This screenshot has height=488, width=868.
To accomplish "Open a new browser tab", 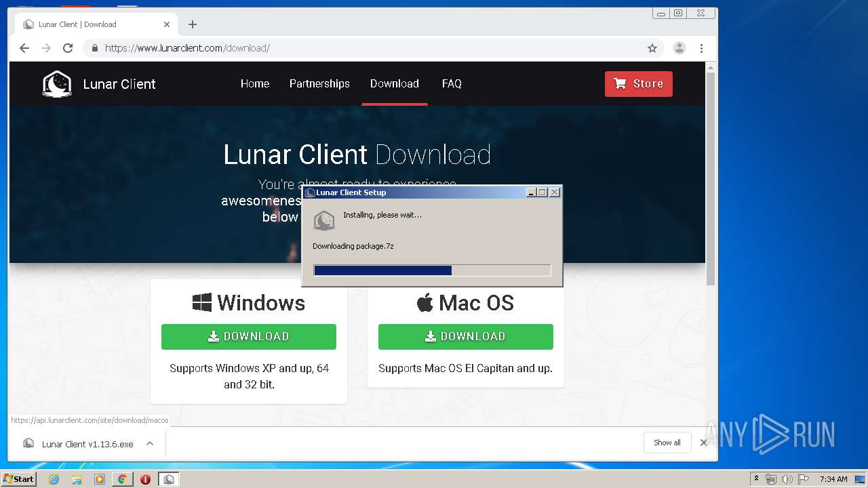I will pyautogui.click(x=193, y=24).
